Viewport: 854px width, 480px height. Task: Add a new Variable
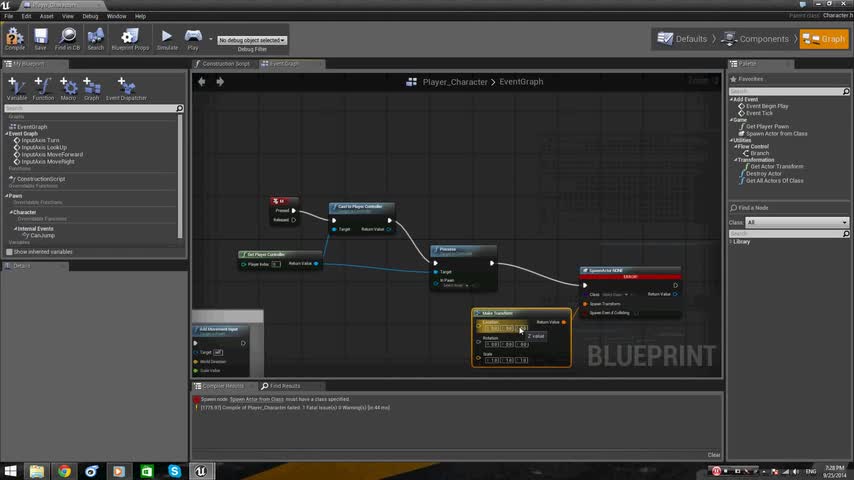click(16, 89)
